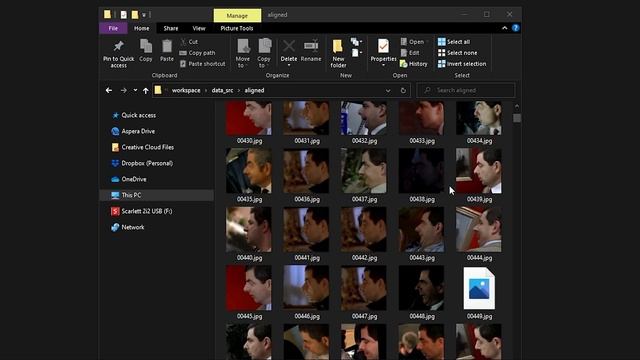Click aligned in the address path
The height and width of the screenshot is (360, 640).
click(254, 90)
